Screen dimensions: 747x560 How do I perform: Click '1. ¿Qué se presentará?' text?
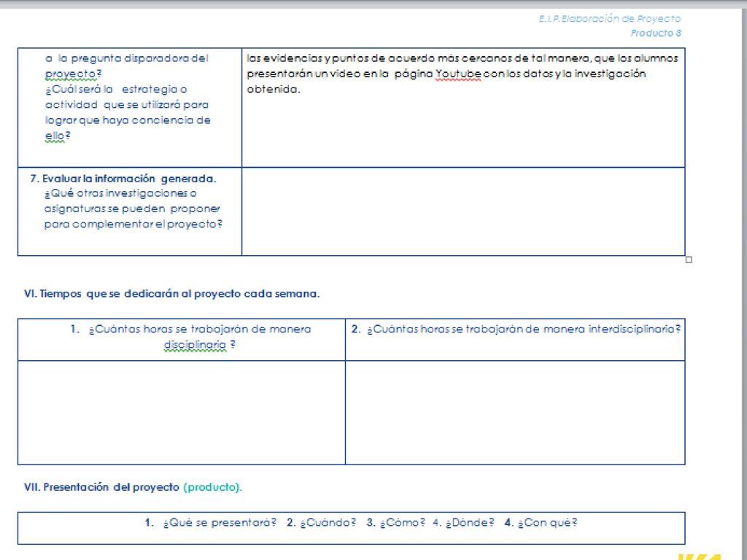click(210, 523)
